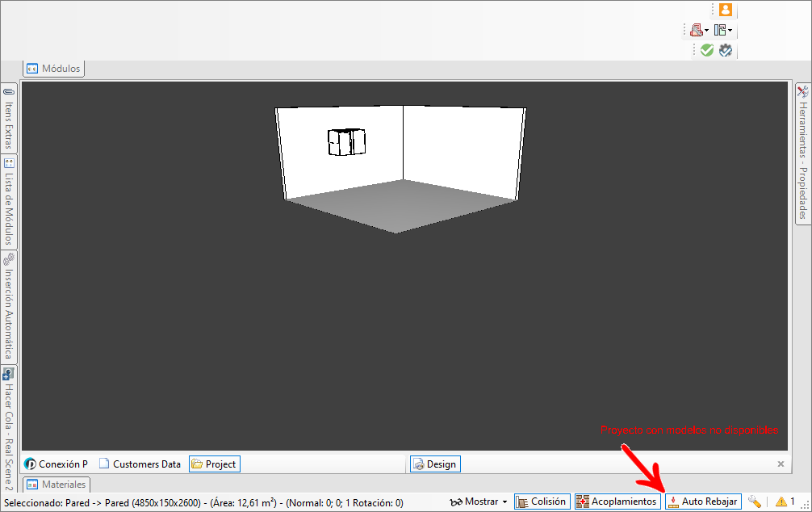Click the gear with checkmark icon
This screenshot has width=812, height=512.
(726, 50)
